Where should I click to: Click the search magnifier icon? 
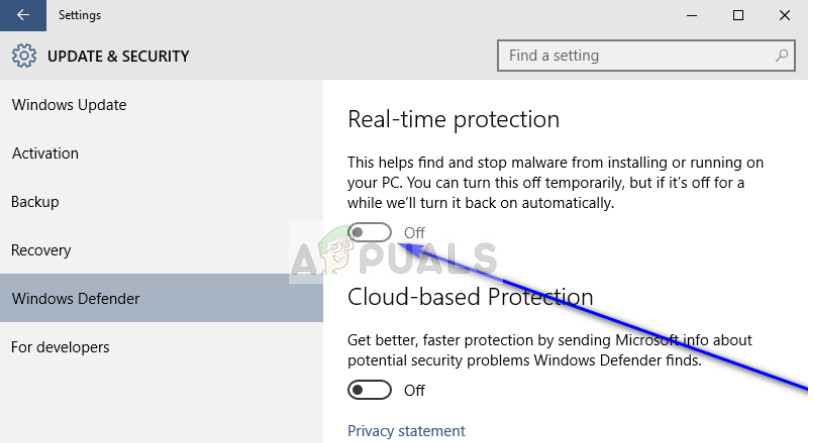click(781, 55)
